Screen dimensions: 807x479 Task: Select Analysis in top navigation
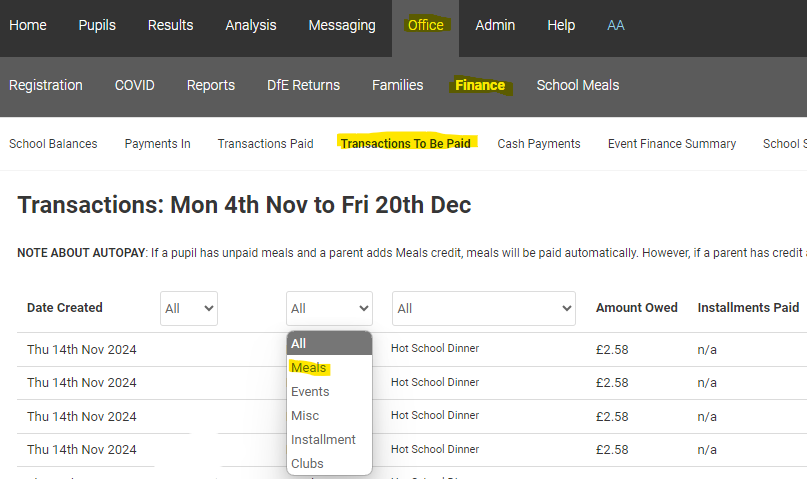pyautogui.click(x=250, y=25)
